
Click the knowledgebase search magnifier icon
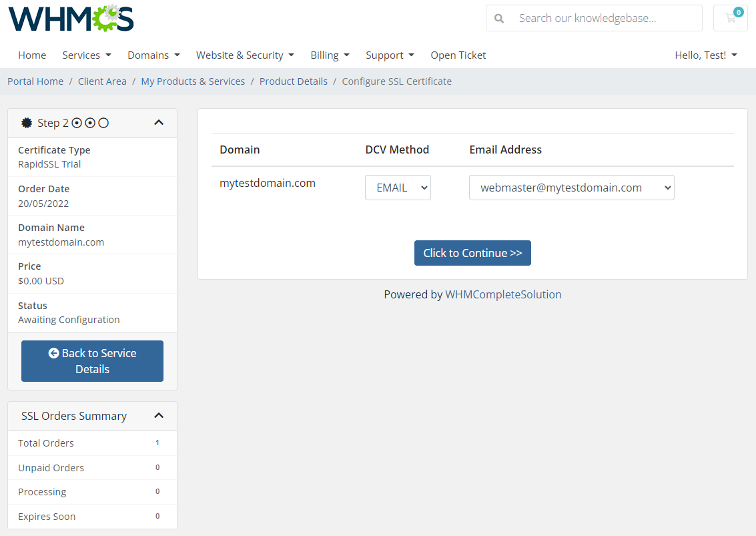499,18
